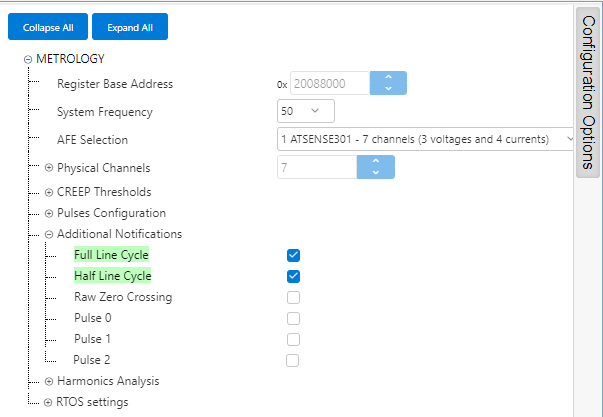
Task: Enable the Pulse 1 checkbox
Action: [x=293, y=339]
